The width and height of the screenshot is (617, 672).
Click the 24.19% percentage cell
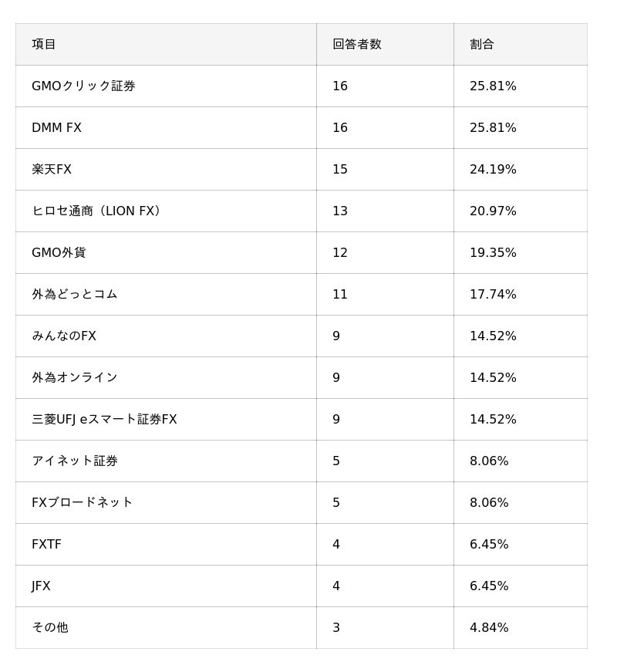click(493, 169)
